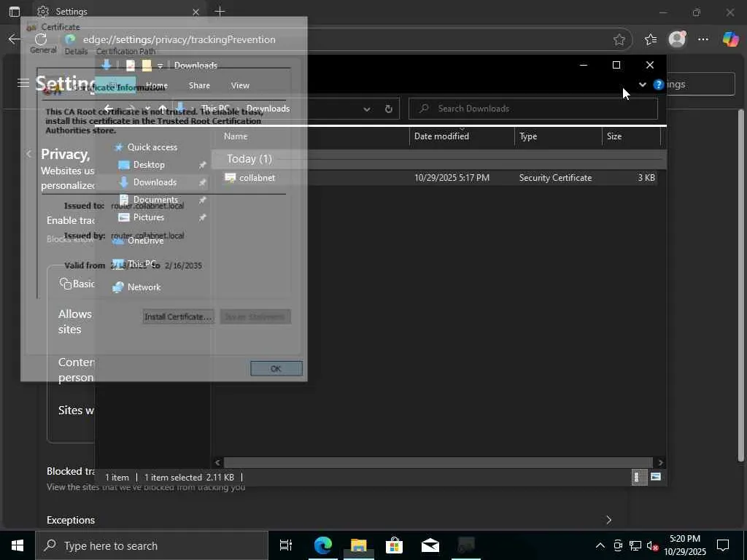The width and height of the screenshot is (747, 560).
Task: Click taskbar search box
Action: pyautogui.click(x=152, y=545)
